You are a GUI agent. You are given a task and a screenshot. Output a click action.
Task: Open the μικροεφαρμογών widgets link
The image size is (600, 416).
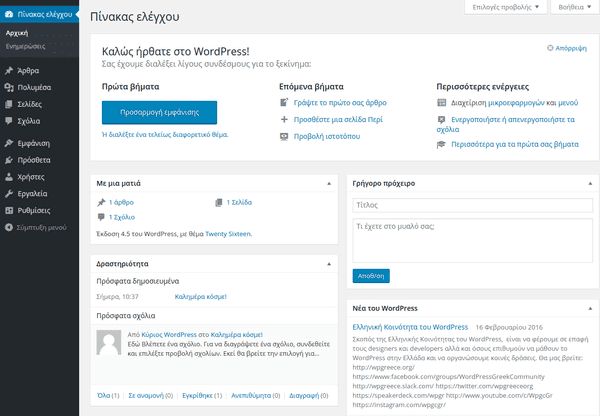(x=516, y=103)
